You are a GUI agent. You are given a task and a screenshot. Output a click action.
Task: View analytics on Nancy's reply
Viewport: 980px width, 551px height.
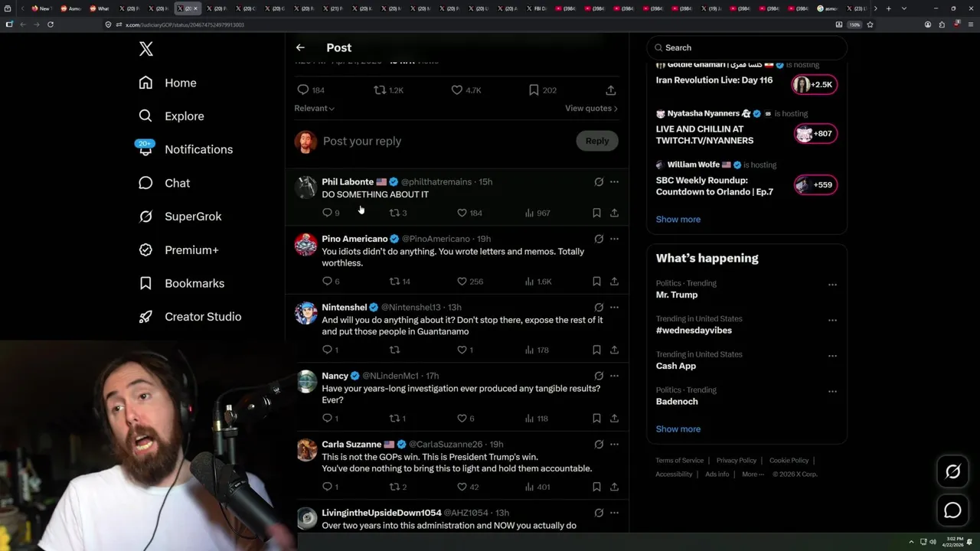click(x=529, y=419)
